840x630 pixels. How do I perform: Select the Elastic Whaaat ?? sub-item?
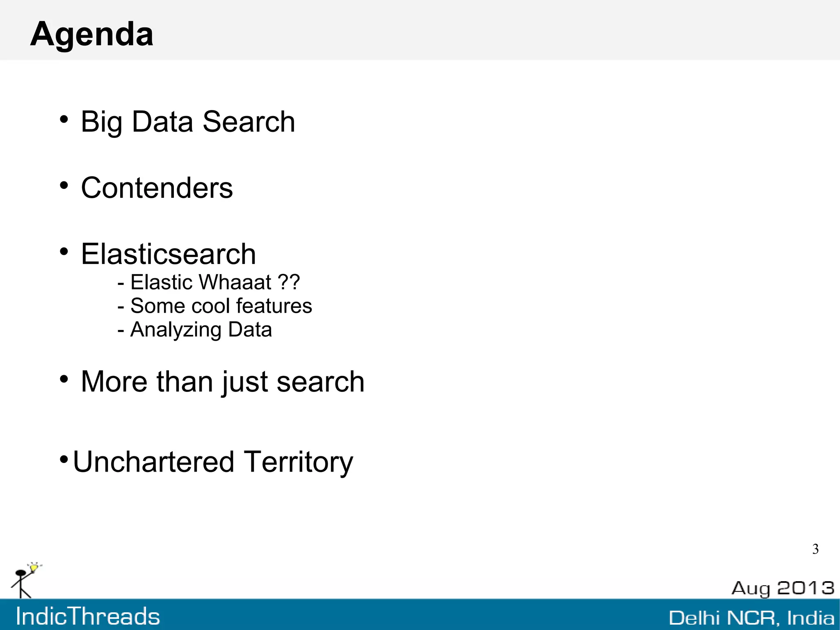click(x=209, y=282)
